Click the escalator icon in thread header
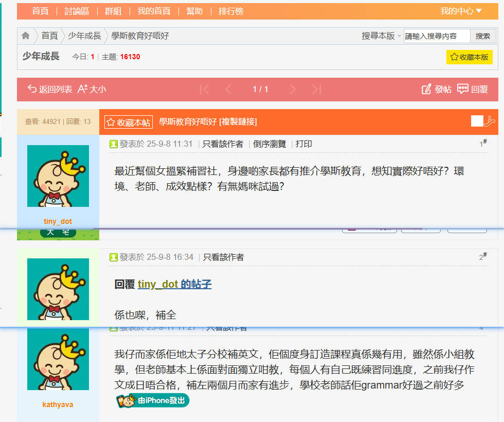504x422 pixels. coord(490,121)
